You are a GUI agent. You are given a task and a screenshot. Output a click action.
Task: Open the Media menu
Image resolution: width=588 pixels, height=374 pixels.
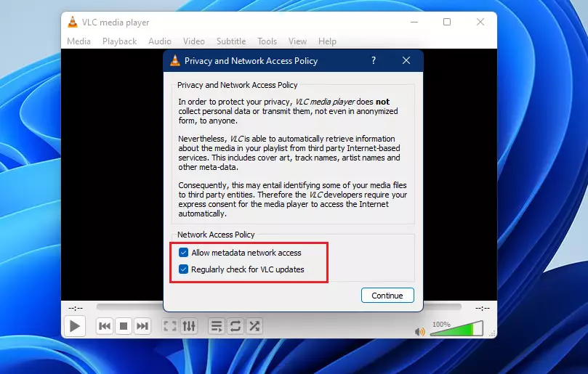pos(78,41)
